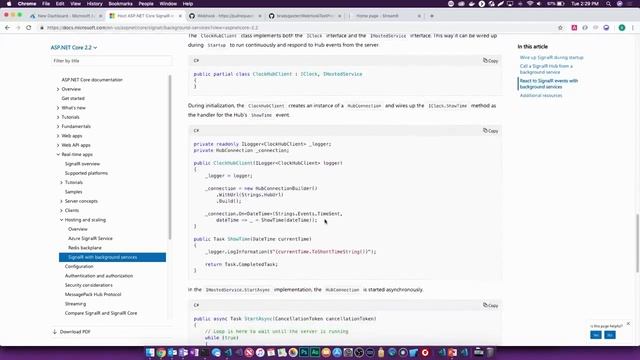Screen dimensions: 640x360
Task: Open the People menu
Action: coord(146,4)
